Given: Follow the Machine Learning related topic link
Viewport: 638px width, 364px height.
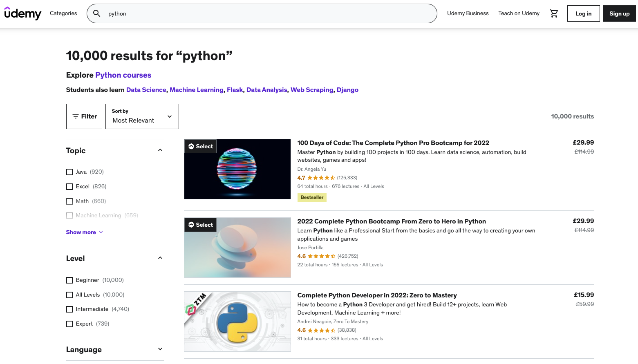Looking at the screenshot, I should pos(196,90).
